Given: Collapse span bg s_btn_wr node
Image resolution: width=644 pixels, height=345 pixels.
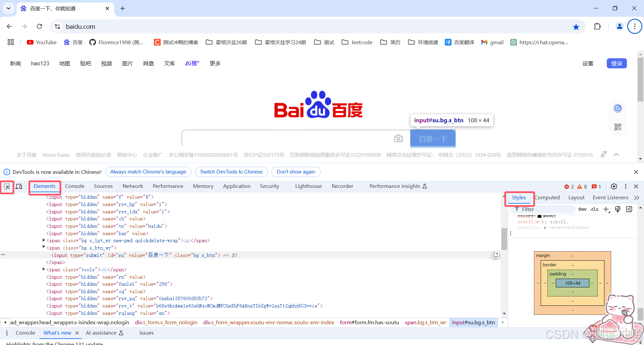Looking at the screenshot, I should tap(44, 247).
